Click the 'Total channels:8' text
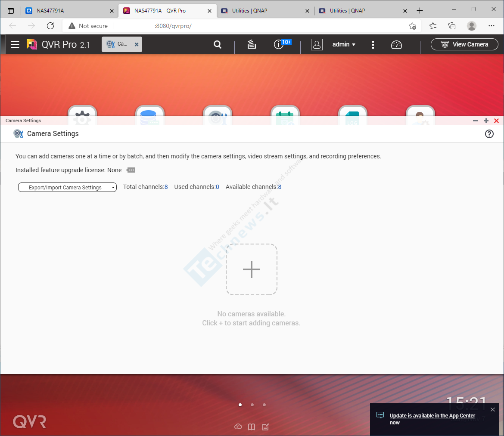Viewport: 504px width, 436px height. click(145, 187)
